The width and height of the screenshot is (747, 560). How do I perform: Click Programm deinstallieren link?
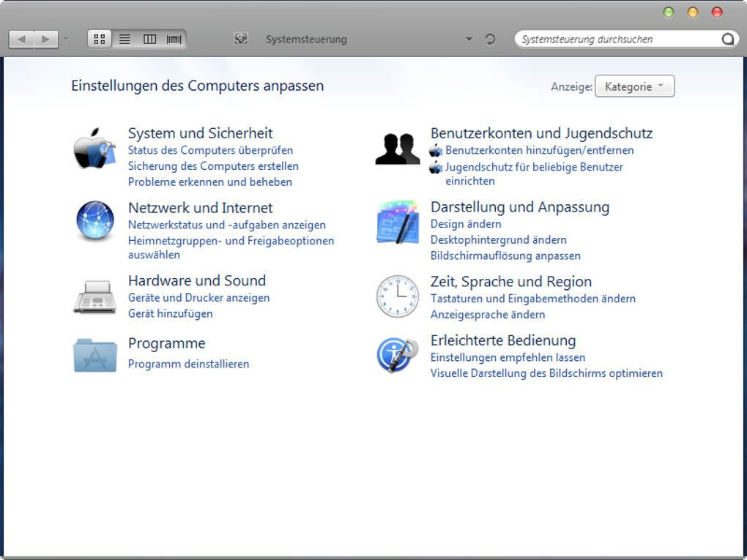[189, 364]
